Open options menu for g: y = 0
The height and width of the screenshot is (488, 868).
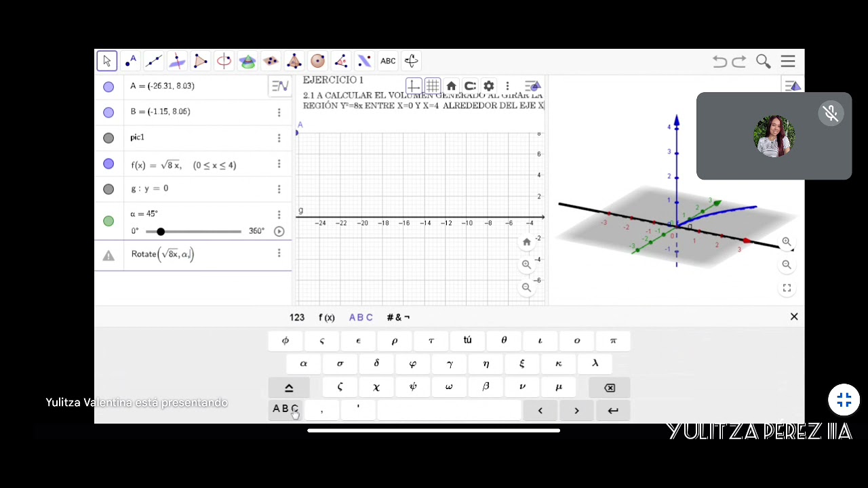click(279, 190)
